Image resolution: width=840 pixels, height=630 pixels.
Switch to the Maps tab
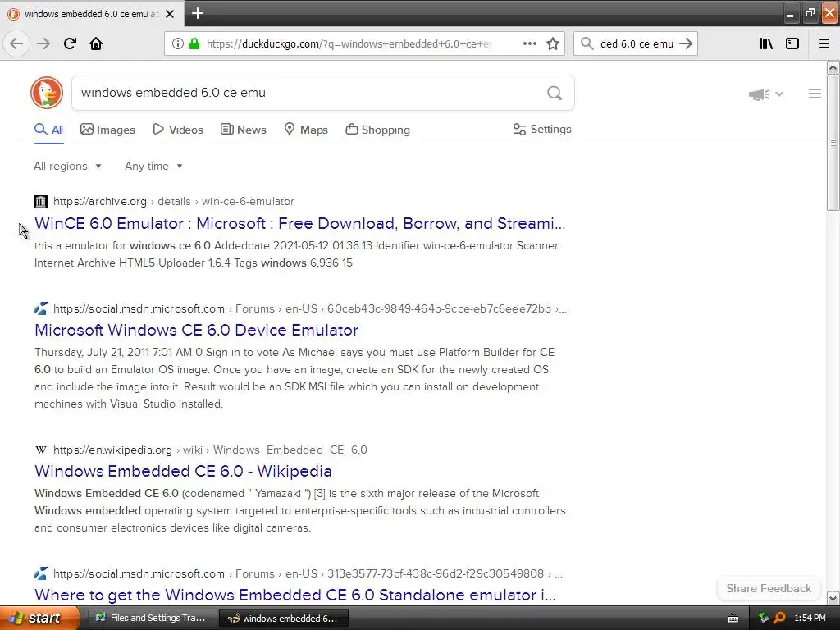(x=306, y=130)
